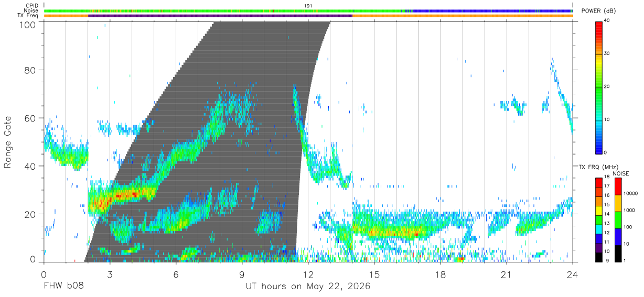Click x-axis tick label 18

[440, 274]
